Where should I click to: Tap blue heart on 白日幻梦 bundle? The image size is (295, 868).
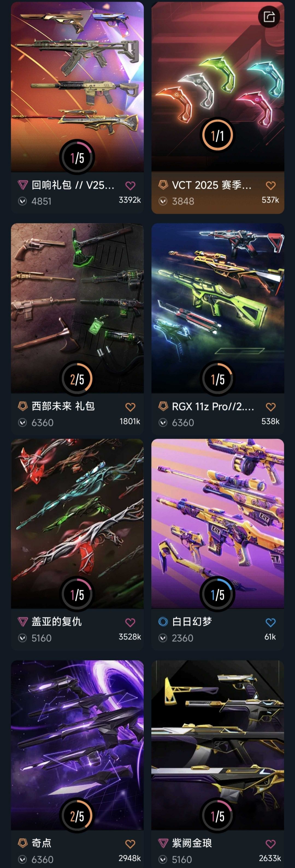pos(271,622)
